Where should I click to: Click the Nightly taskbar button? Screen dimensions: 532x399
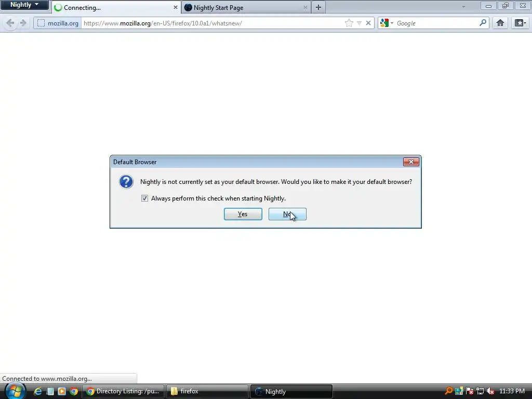pyautogui.click(x=291, y=391)
